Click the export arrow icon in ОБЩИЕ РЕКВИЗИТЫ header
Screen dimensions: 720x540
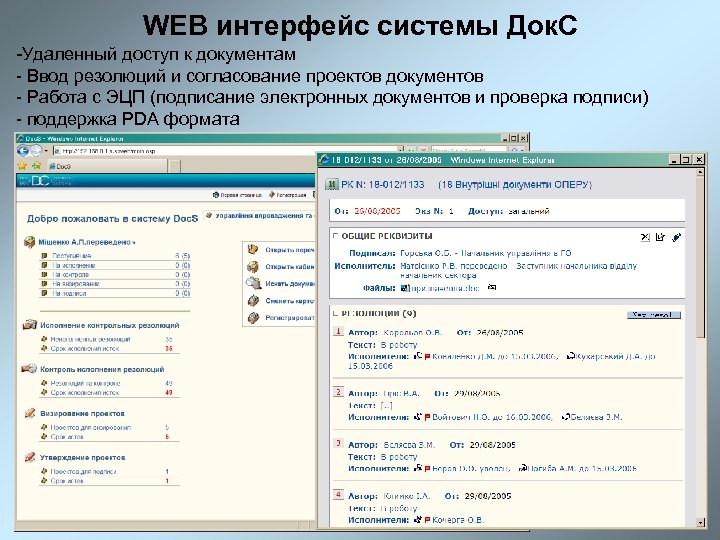660,237
